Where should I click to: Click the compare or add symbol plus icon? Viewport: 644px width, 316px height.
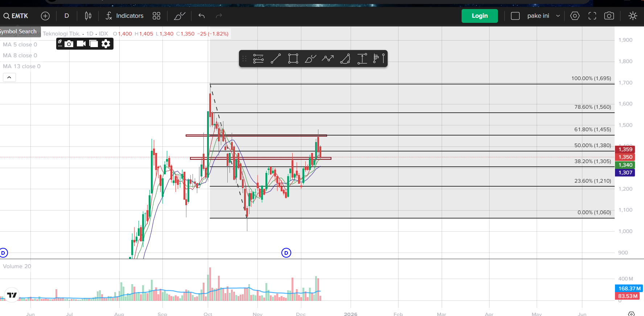tap(45, 16)
